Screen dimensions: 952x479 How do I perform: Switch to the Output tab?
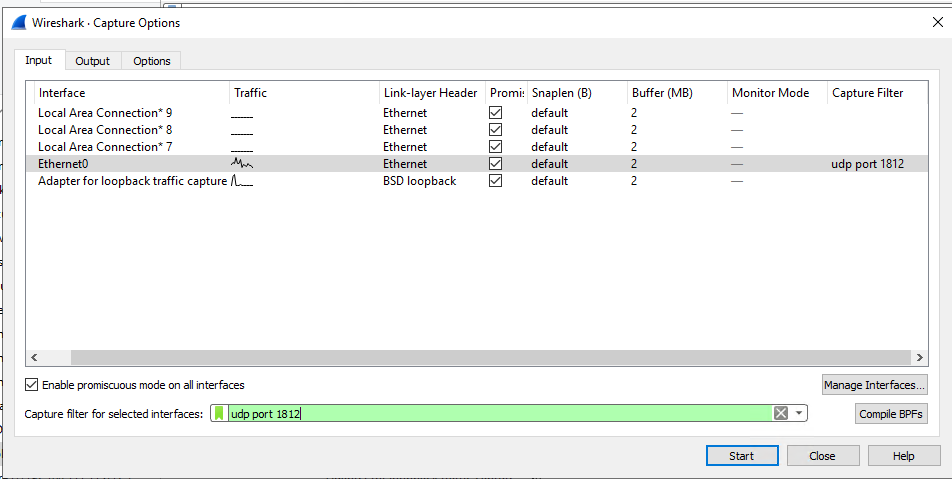(93, 61)
